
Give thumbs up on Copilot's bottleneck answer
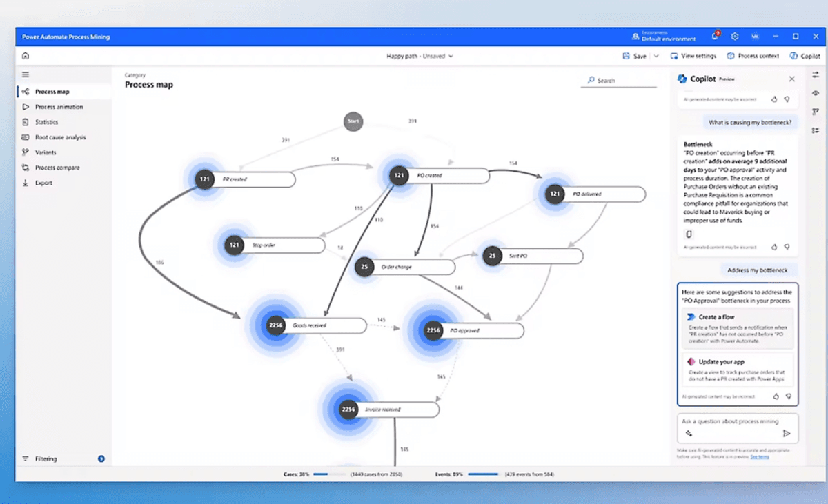[774, 245]
